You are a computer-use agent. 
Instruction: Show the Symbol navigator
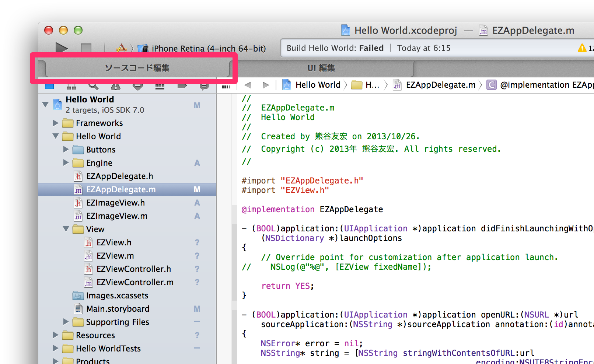tap(71, 86)
